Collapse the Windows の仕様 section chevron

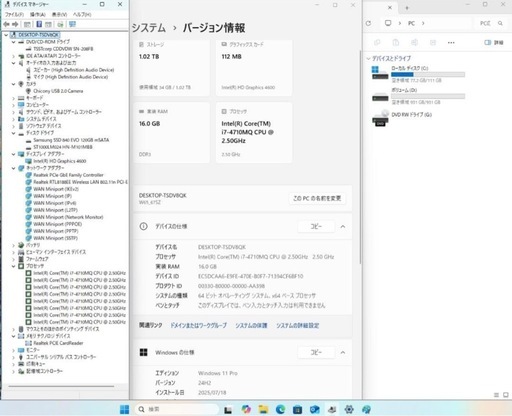(x=343, y=353)
